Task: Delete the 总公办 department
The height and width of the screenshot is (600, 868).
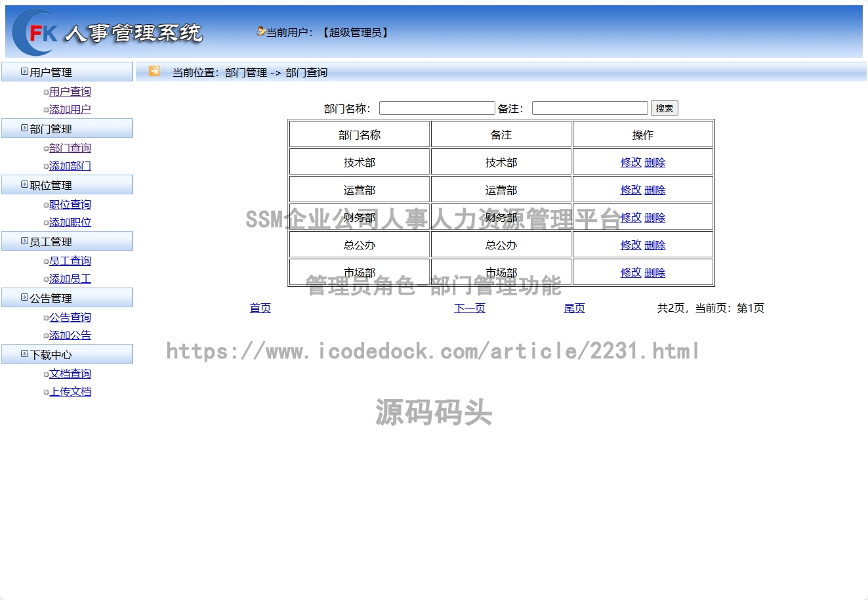Action: [655, 245]
